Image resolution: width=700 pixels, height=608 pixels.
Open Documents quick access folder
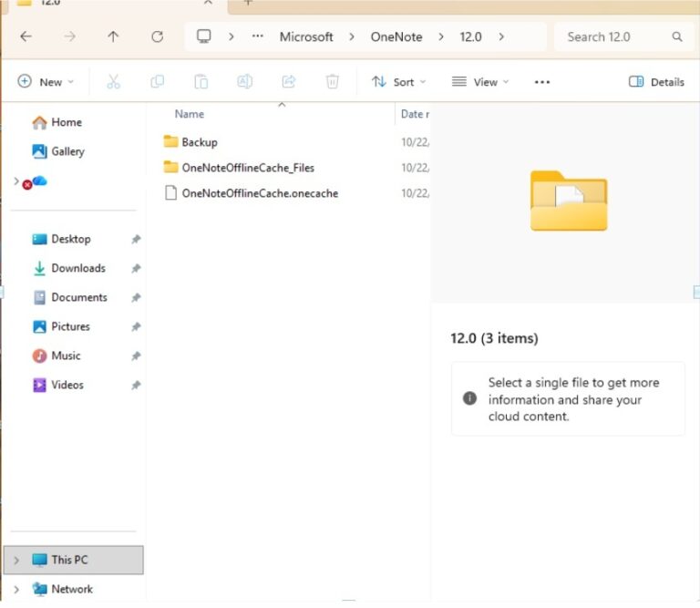(x=70, y=297)
